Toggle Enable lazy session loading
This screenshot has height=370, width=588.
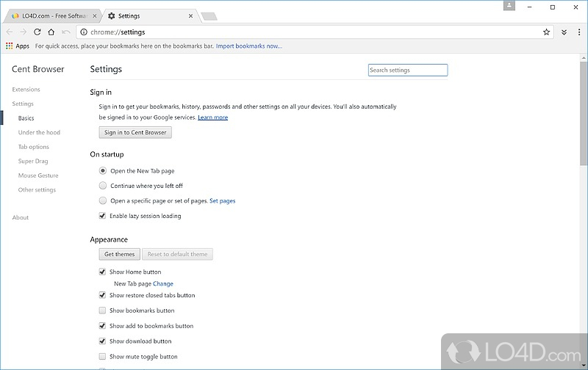[102, 216]
